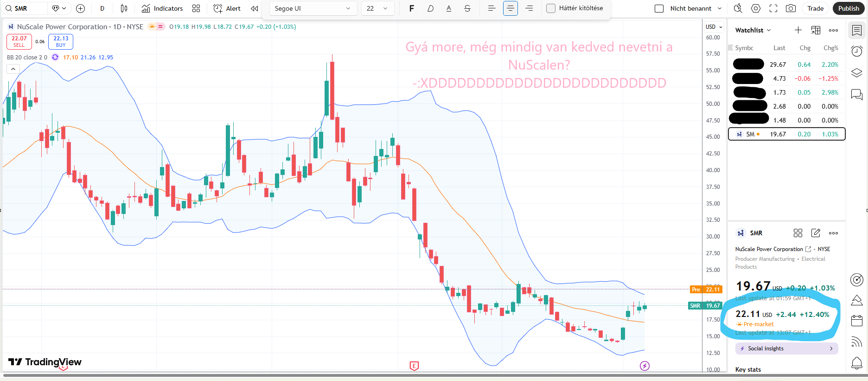Add symbol to watchlist with plus icon
Image resolution: width=868 pixels, height=381 pixels.
point(798,30)
